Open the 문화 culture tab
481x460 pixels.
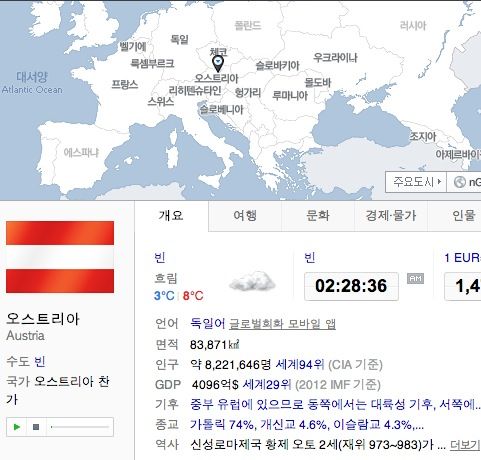click(318, 216)
